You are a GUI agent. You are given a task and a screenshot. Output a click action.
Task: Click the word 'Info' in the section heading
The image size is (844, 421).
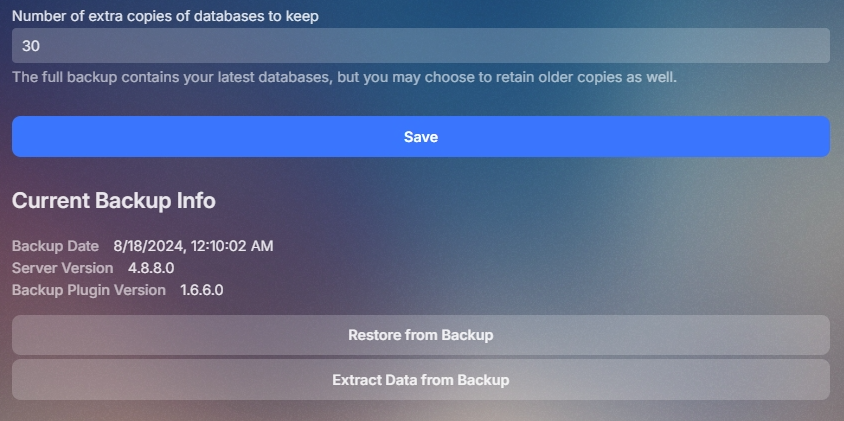coord(195,200)
